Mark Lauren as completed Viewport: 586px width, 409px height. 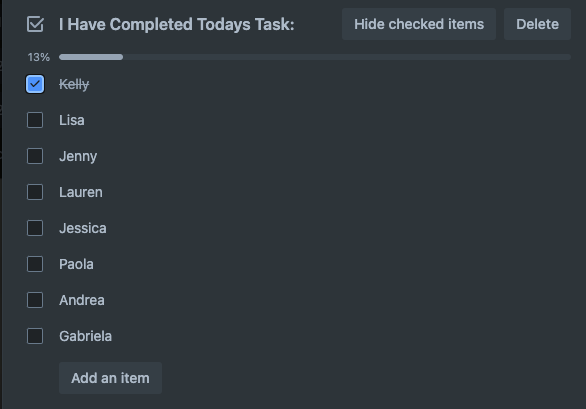tap(35, 192)
